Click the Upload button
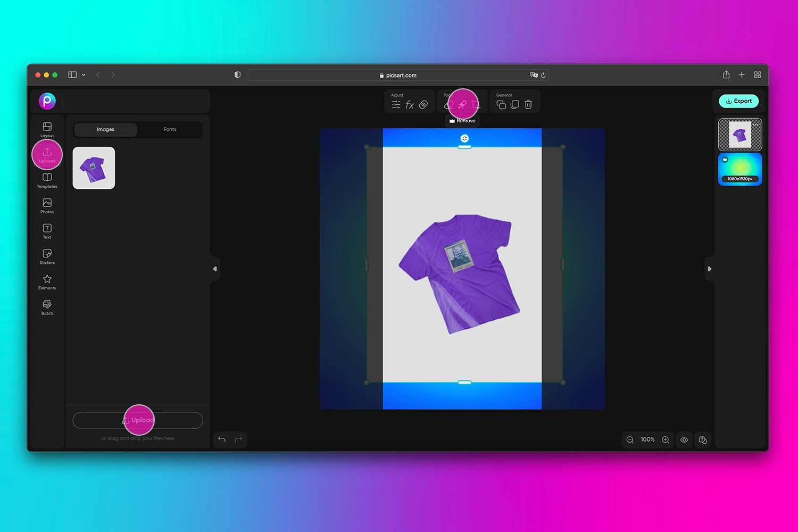The width and height of the screenshot is (798, 532). tap(138, 420)
